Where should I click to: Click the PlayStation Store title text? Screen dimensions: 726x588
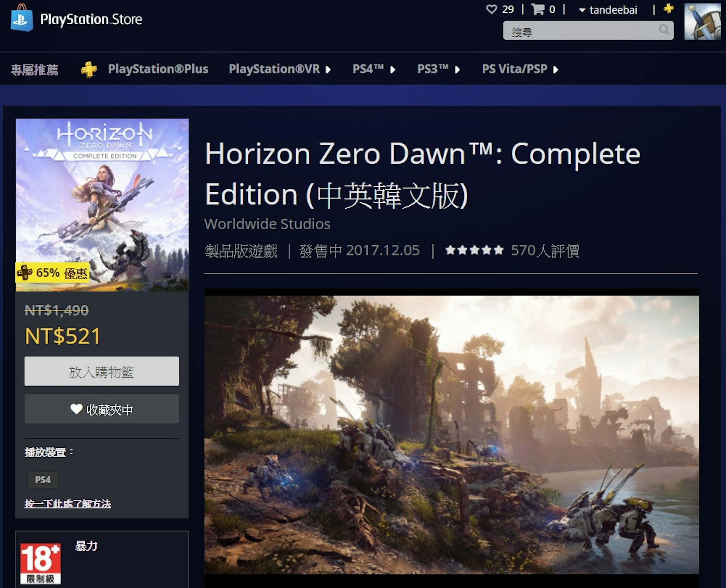click(x=91, y=19)
